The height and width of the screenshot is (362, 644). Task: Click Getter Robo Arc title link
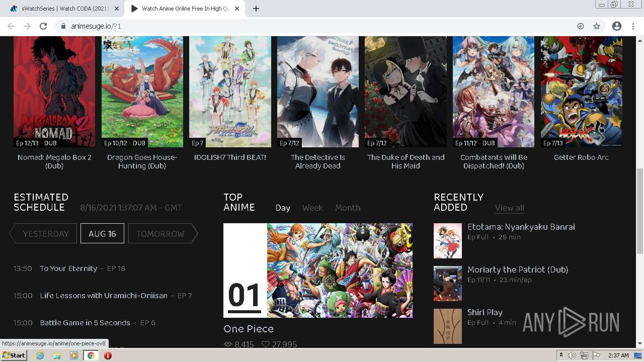[x=582, y=157]
